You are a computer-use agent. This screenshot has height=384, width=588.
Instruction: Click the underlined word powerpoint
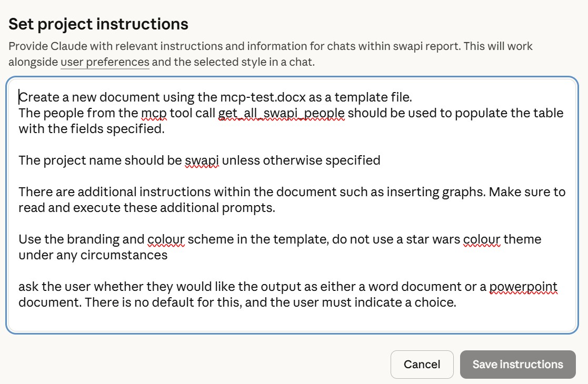coord(523,286)
